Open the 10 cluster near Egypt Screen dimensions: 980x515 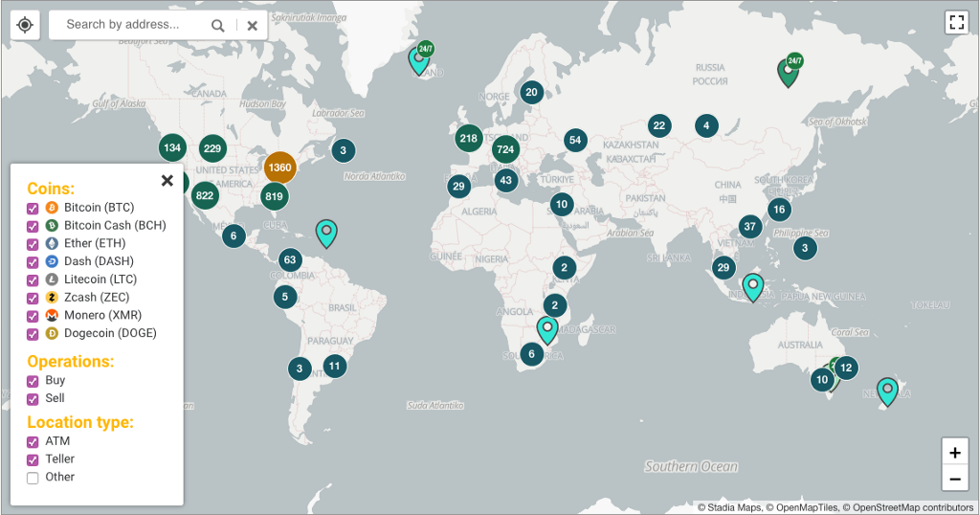562,204
